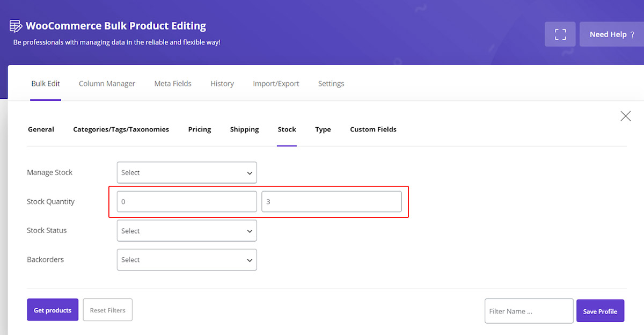Open the Backorders dropdown
This screenshot has height=335, width=644.
tap(187, 260)
